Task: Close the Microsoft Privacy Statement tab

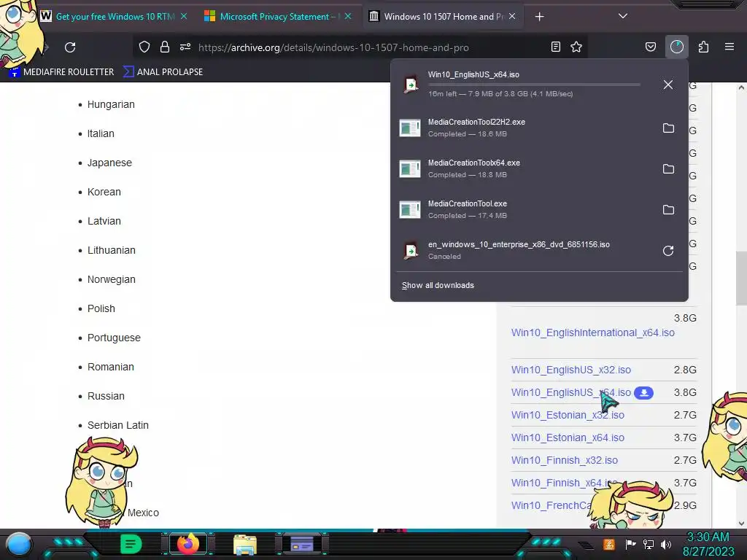Action: [x=348, y=16]
